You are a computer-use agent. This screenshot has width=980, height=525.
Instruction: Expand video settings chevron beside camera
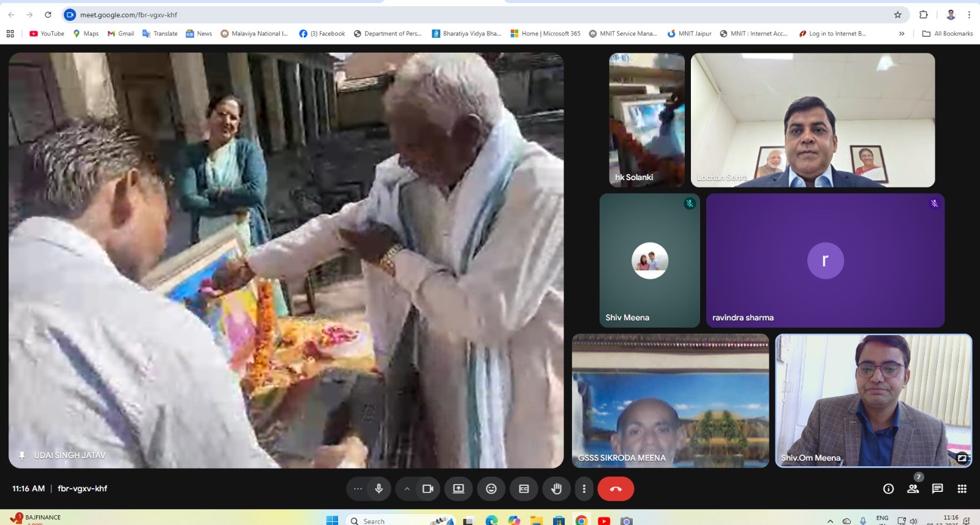(407, 489)
